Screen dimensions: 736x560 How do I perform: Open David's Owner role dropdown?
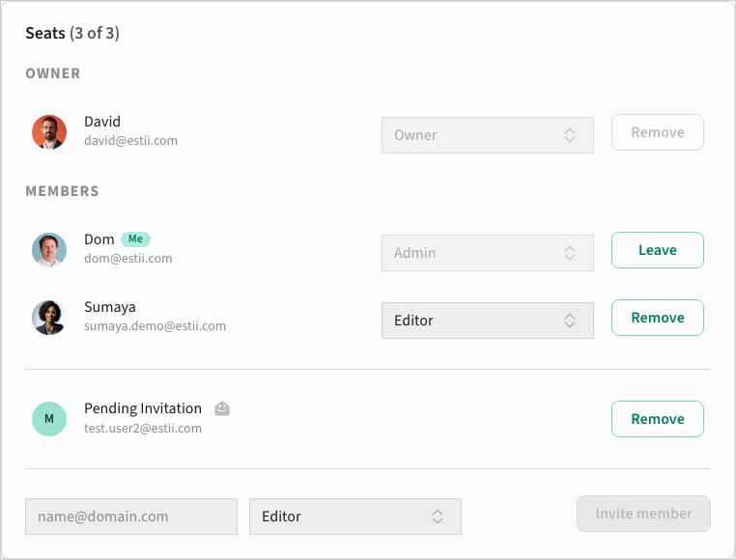(487, 135)
